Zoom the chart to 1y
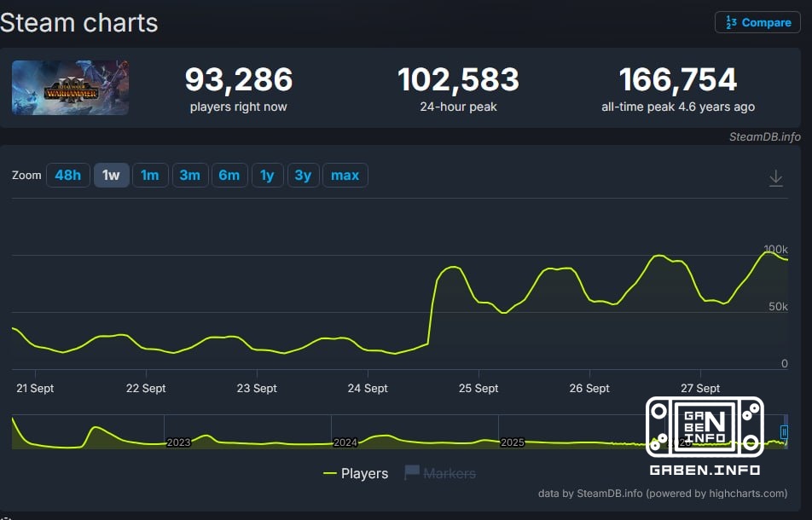Image resolution: width=812 pixels, height=520 pixels. point(267,176)
